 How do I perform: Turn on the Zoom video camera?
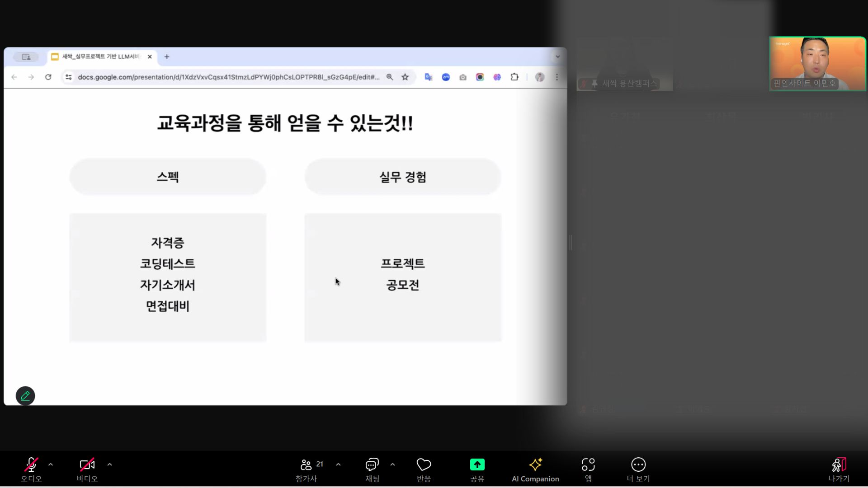point(87,469)
